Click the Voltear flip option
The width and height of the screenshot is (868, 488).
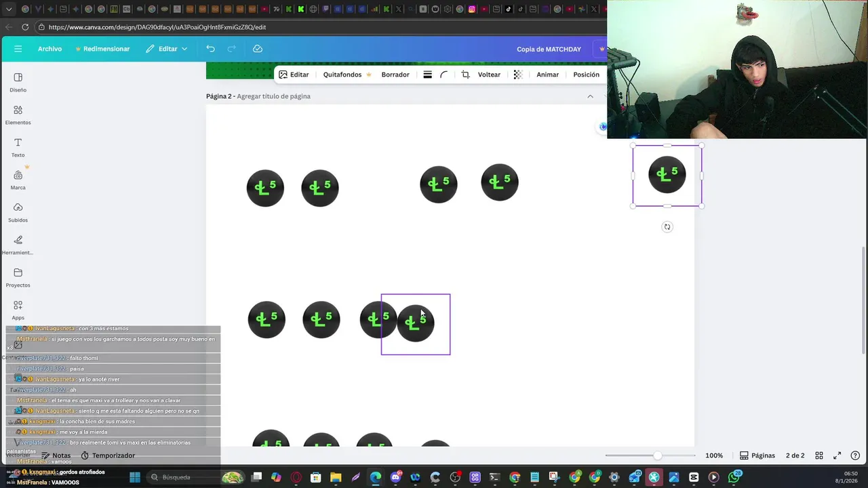(489, 75)
